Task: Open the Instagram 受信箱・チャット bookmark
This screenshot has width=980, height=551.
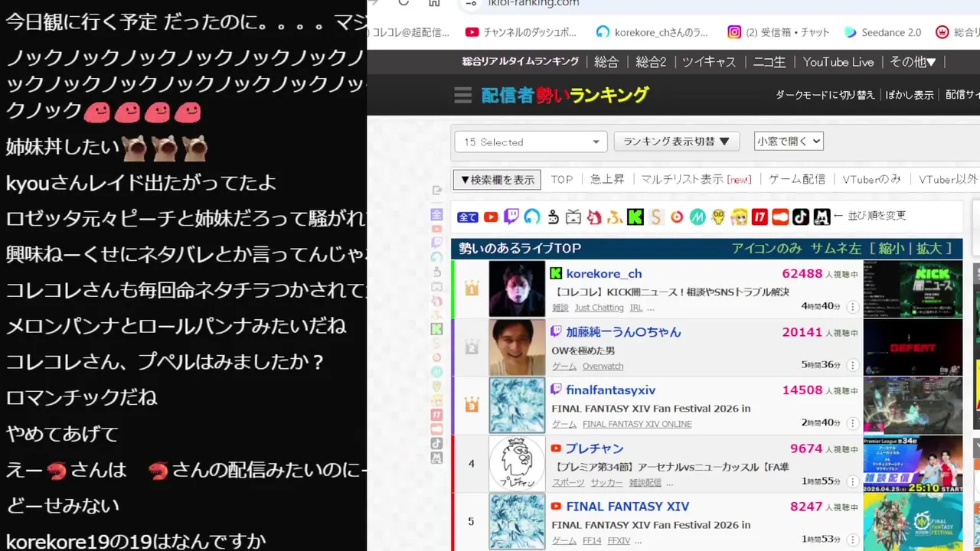Action: tap(779, 32)
